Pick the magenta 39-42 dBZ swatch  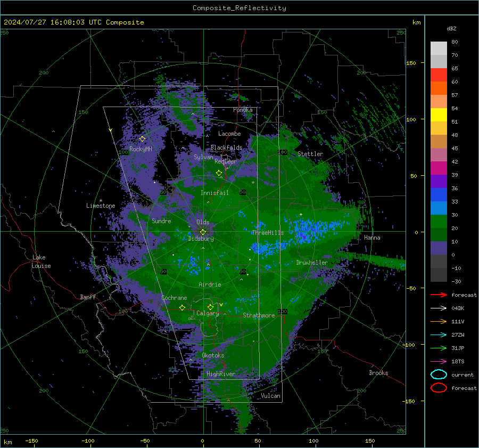[x=439, y=168]
